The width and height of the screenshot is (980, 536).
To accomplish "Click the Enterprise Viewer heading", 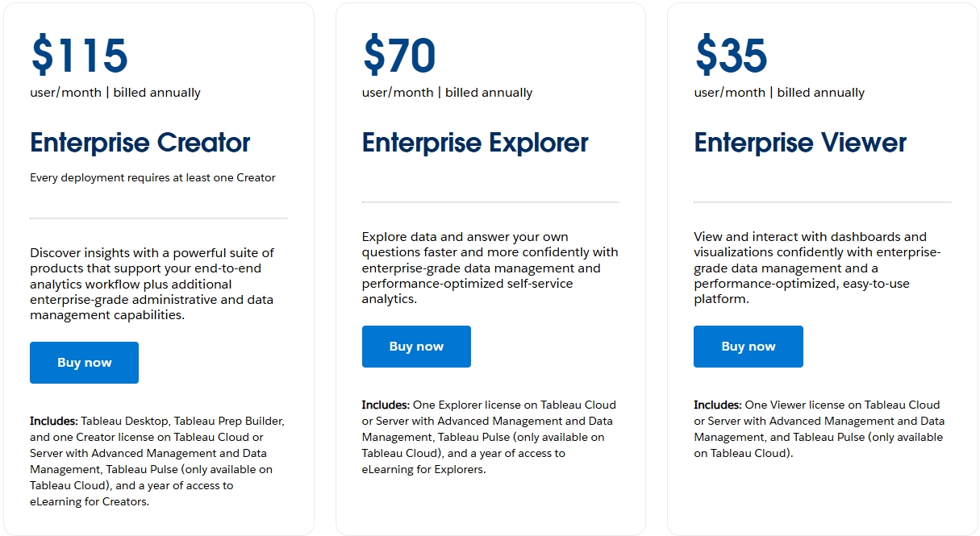I will tap(800, 143).
